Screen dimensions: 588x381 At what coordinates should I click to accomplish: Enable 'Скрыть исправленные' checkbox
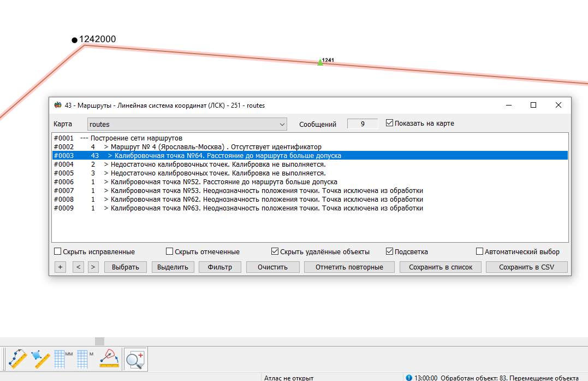click(58, 252)
